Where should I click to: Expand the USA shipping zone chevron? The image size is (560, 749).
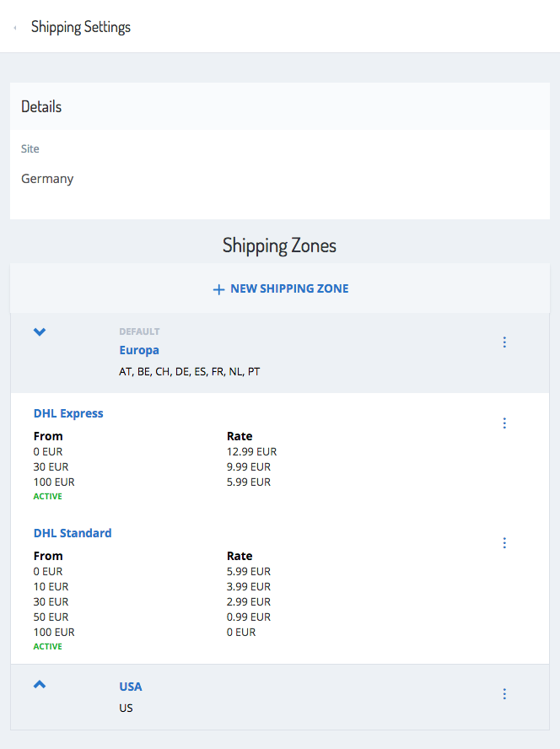click(40, 685)
